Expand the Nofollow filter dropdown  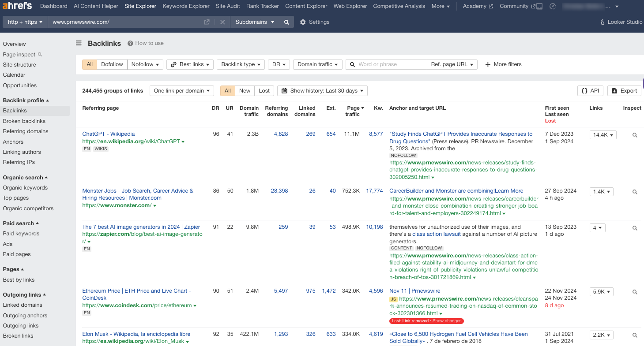145,64
